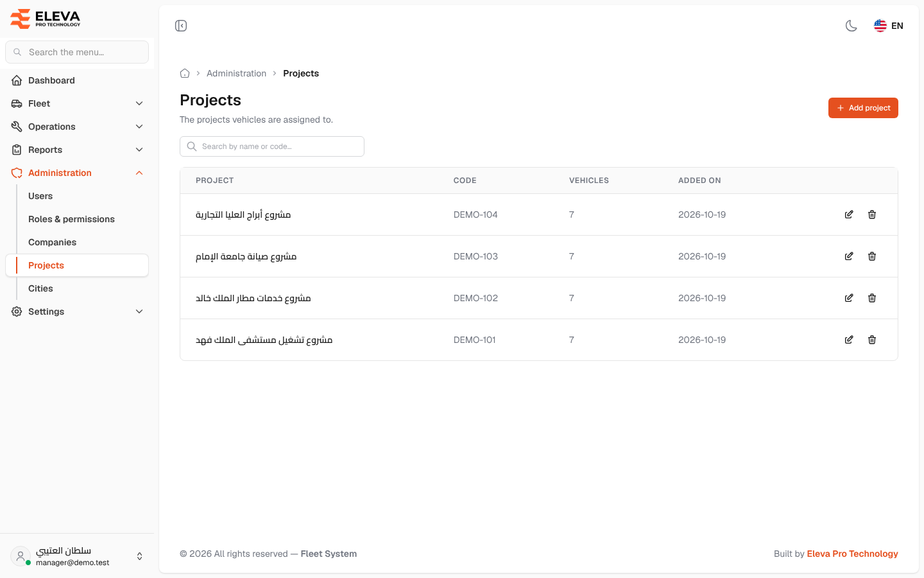Image resolution: width=924 pixels, height=578 pixels.
Task: Expand the Fleet menu chevron
Action: pos(139,103)
